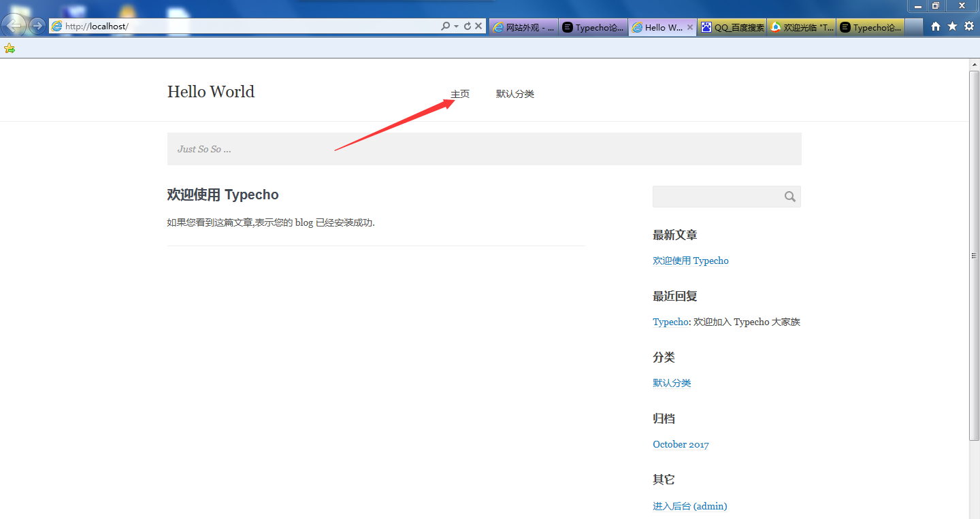Screen dimensions: 980x519
Task: Refresh the page with reload icon
Action: 467,26
